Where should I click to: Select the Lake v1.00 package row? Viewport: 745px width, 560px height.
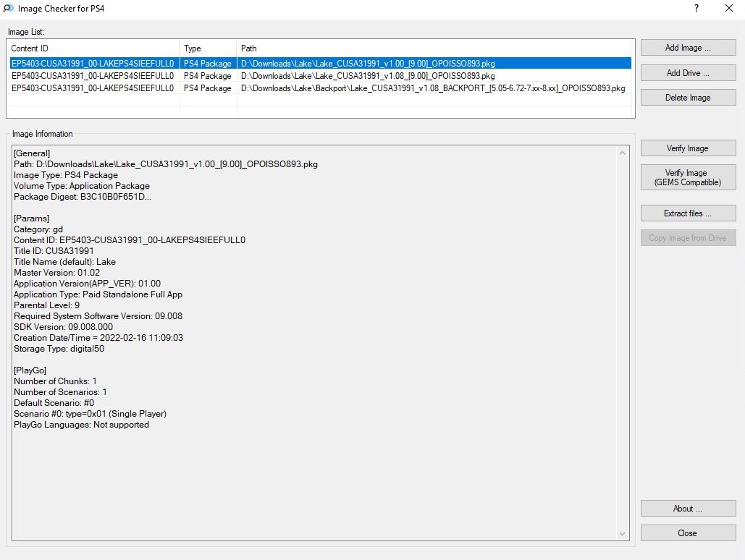coord(321,63)
